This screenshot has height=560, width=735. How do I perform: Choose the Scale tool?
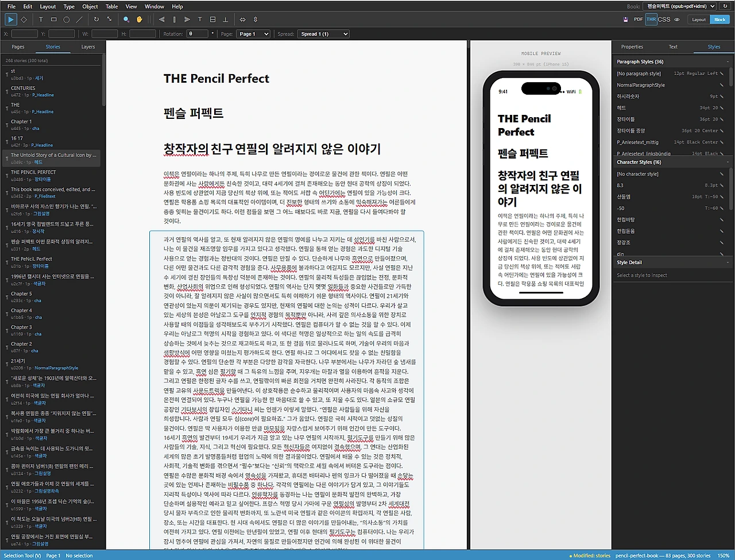click(x=109, y=20)
